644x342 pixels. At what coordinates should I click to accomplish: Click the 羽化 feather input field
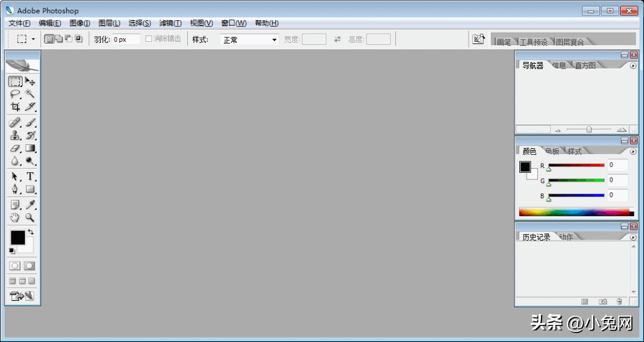click(x=126, y=39)
